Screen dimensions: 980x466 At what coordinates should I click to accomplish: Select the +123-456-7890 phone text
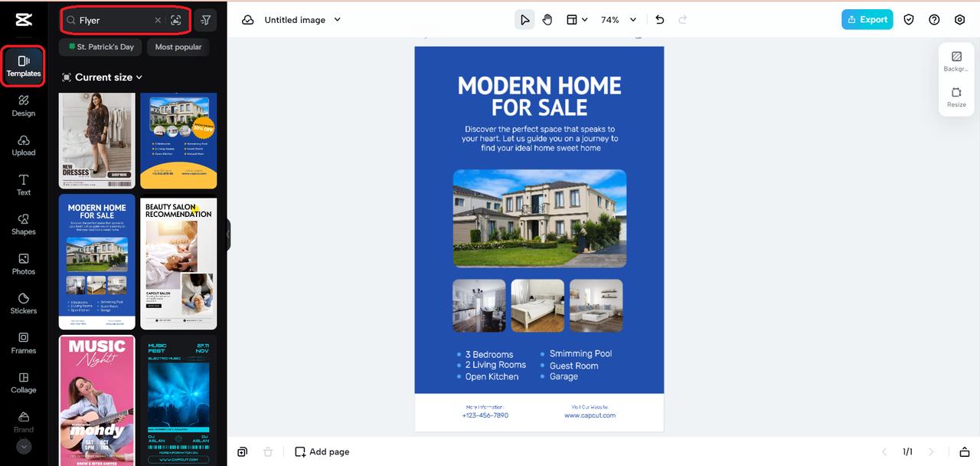pos(485,415)
